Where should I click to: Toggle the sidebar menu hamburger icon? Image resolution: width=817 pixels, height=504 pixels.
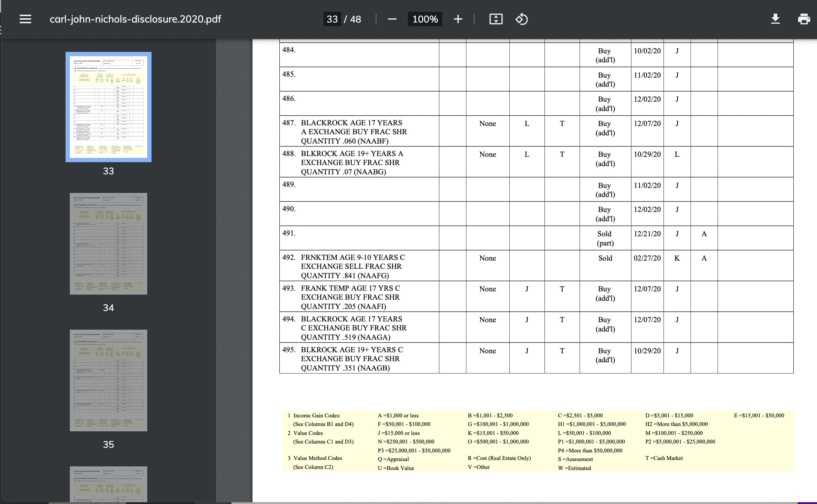coord(25,19)
